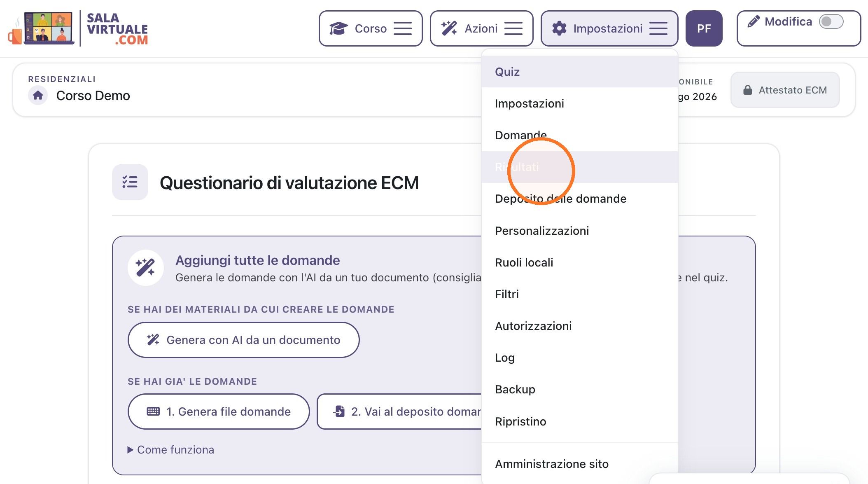The height and width of the screenshot is (484, 868).
Task: Open Autorizzazioni menu entry
Action: [x=579, y=326]
